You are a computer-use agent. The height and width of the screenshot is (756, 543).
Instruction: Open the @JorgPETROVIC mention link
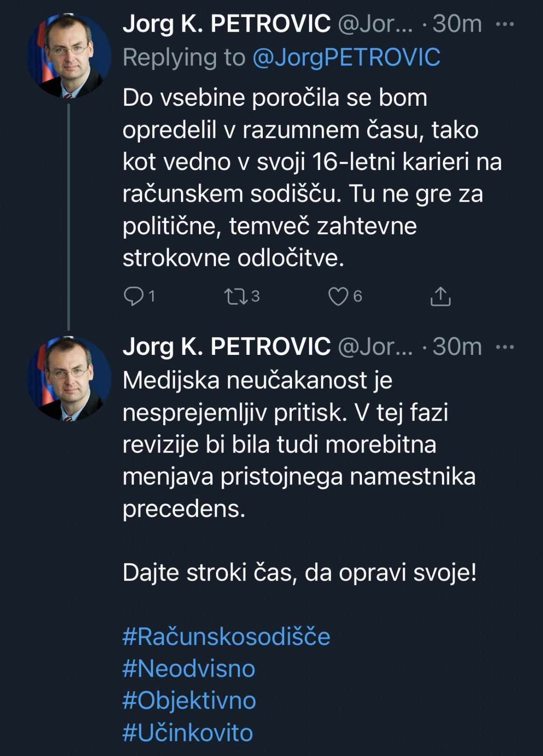346,58
